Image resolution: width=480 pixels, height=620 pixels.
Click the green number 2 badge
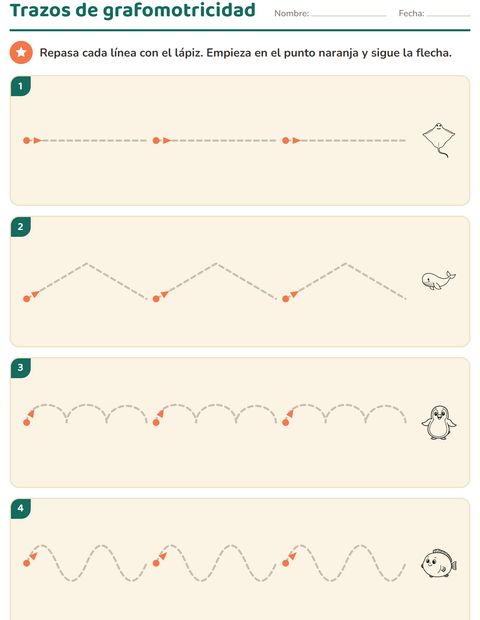pos(21,227)
